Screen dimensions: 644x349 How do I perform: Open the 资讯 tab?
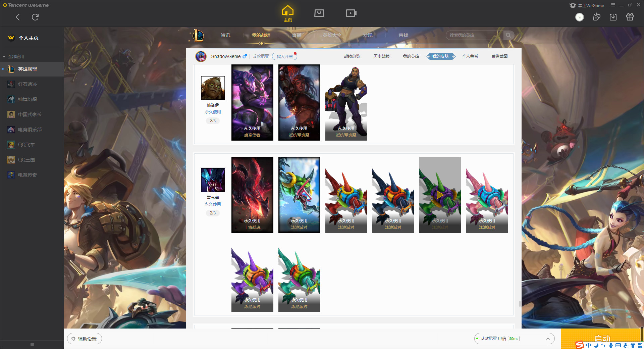[225, 35]
